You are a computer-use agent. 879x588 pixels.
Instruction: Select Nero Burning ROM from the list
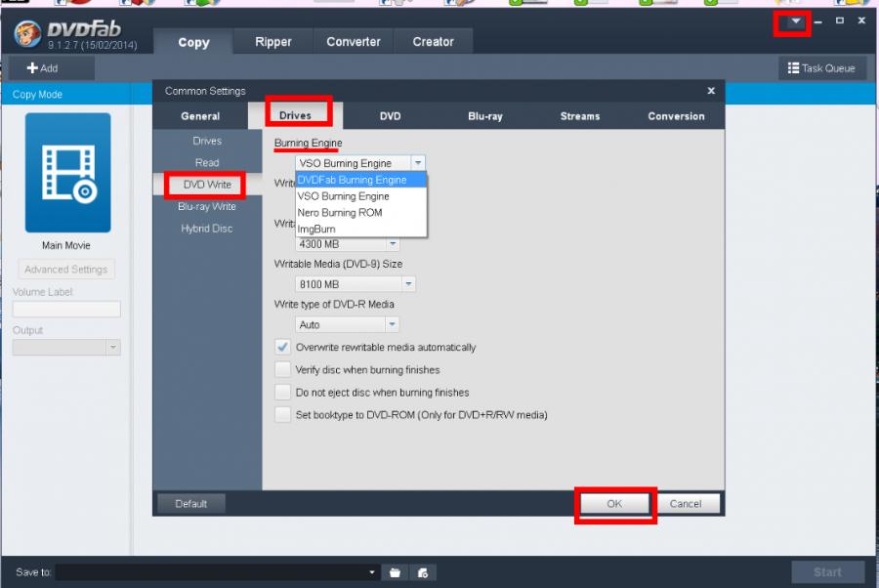pyautogui.click(x=361, y=213)
